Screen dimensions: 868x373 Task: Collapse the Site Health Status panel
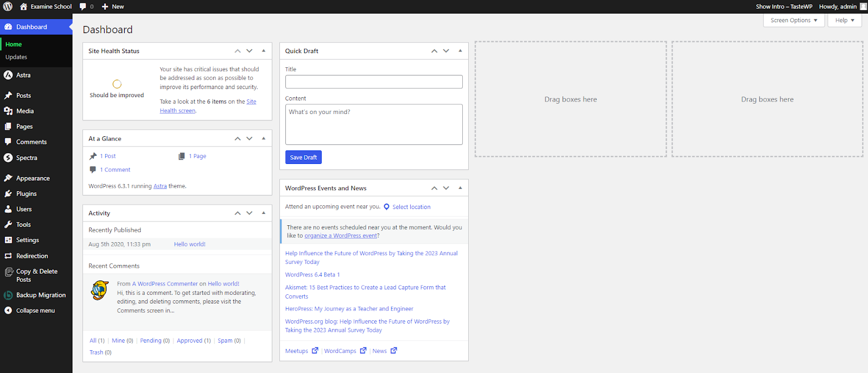click(264, 51)
